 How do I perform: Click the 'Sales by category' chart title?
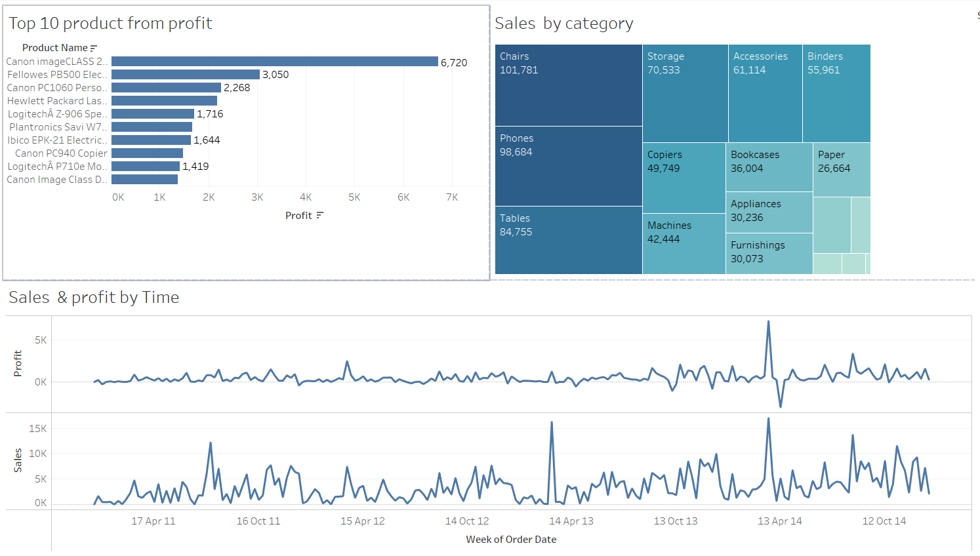click(563, 24)
